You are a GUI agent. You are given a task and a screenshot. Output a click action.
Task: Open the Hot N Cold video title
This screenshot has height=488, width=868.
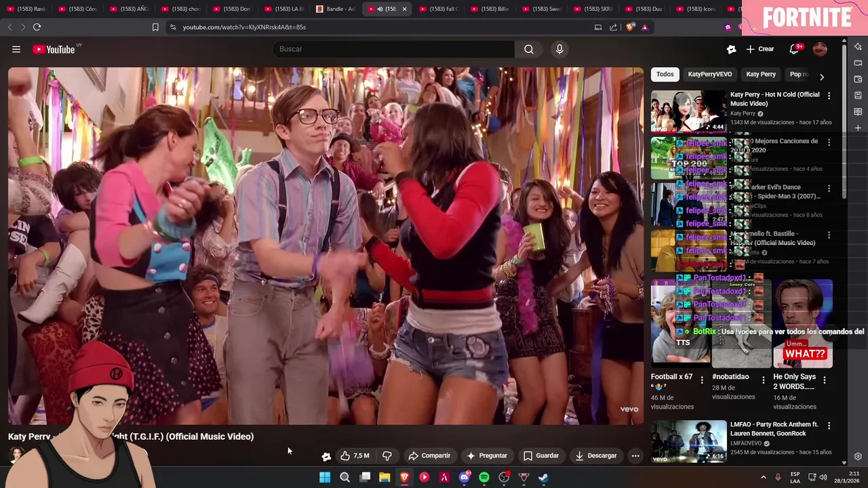[774, 99]
